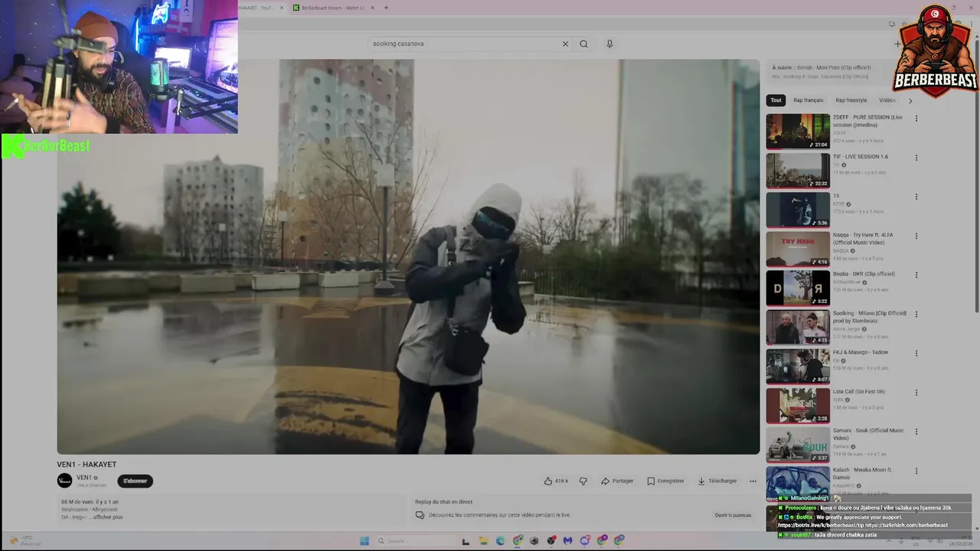980x551 pixels.
Task: Click the Télécharger download button
Action: click(x=717, y=481)
